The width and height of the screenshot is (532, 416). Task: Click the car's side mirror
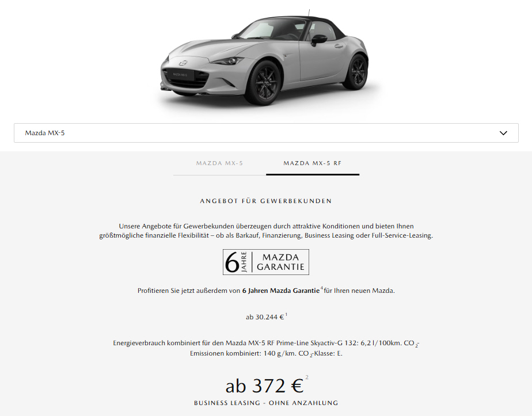click(x=318, y=40)
